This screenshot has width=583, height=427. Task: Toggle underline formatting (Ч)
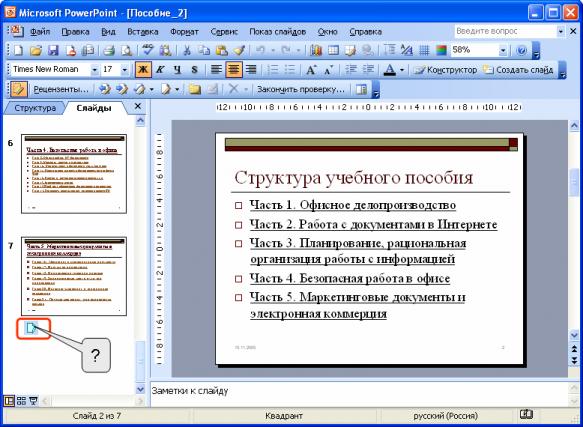point(178,70)
